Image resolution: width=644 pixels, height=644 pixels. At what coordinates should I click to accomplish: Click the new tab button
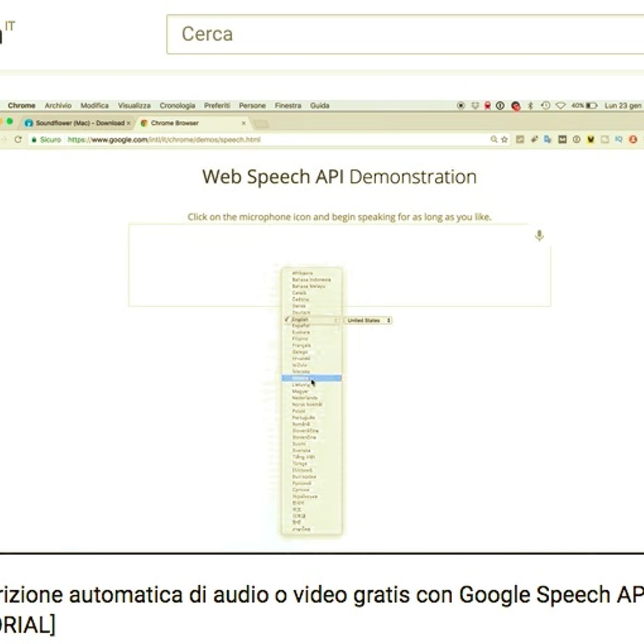pos(261,123)
